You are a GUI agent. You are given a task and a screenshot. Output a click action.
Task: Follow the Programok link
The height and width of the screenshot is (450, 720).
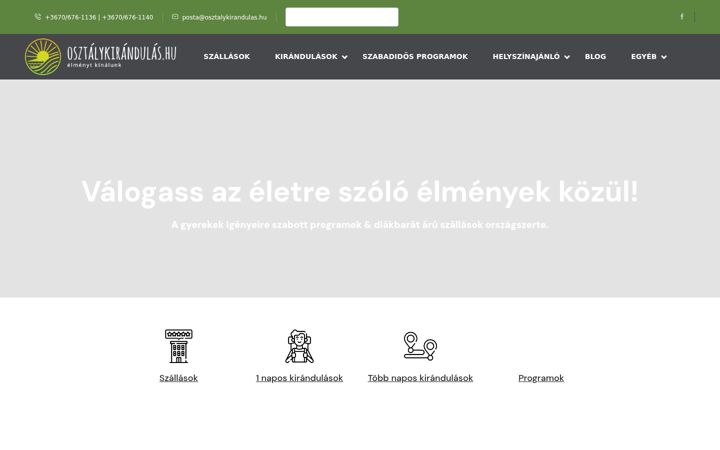coord(541,378)
